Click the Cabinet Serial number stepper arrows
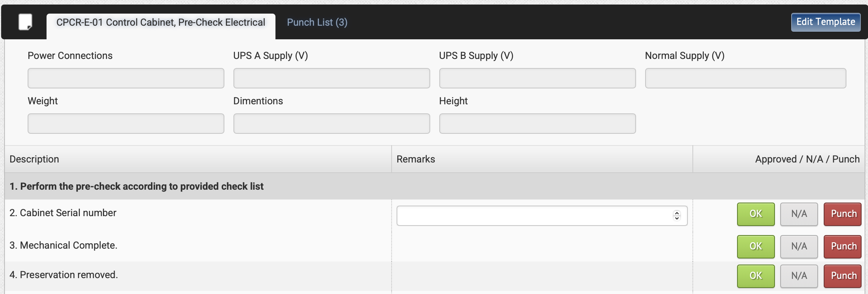Viewport: 868px width, 294px height. (677, 215)
